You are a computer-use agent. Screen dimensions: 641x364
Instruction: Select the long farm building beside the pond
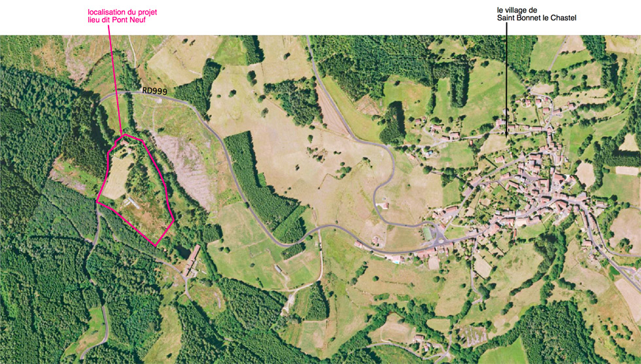point(191,260)
